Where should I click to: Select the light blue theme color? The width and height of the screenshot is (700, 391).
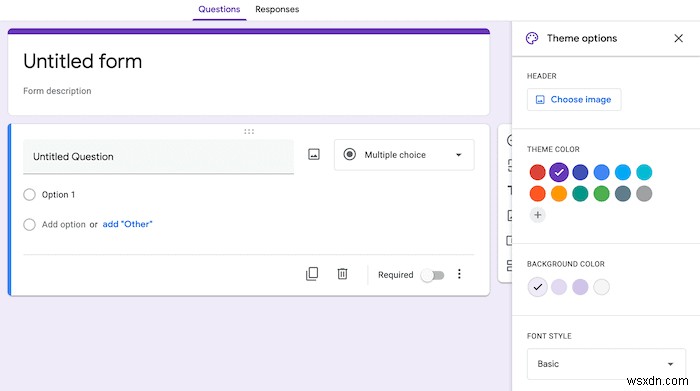pos(623,172)
